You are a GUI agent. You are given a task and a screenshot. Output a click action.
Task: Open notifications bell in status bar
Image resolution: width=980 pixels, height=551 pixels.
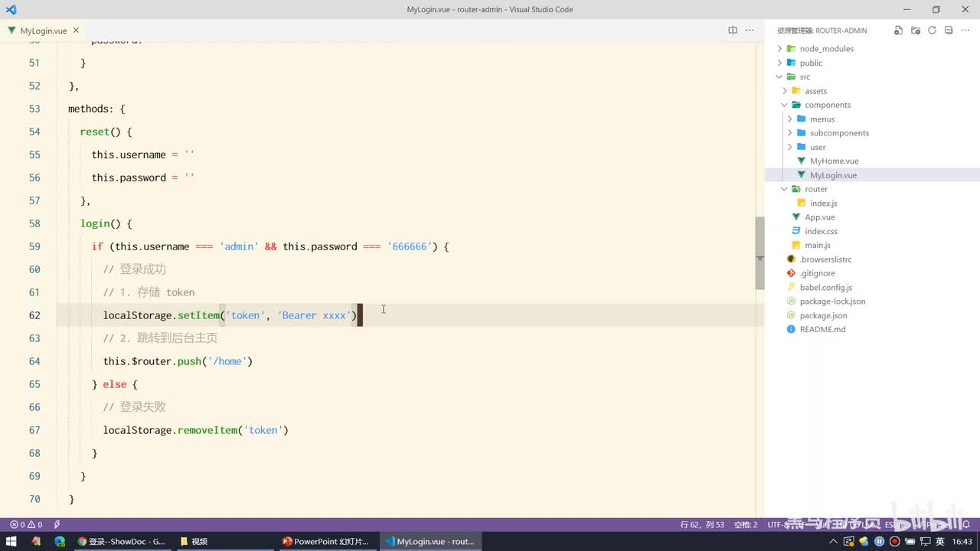pyautogui.click(x=967, y=525)
